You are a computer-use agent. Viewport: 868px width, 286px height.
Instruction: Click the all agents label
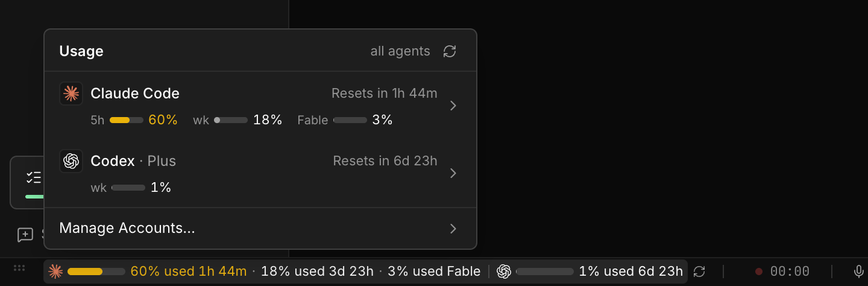[400, 51]
